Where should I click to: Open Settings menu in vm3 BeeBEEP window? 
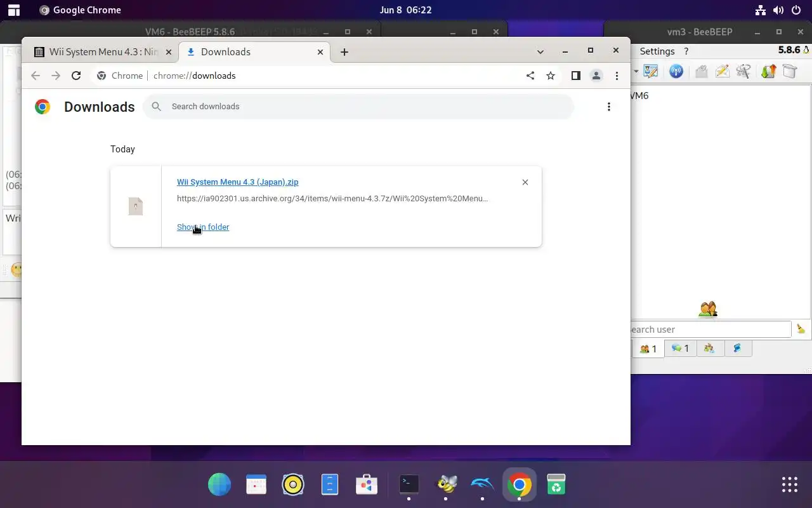657,51
